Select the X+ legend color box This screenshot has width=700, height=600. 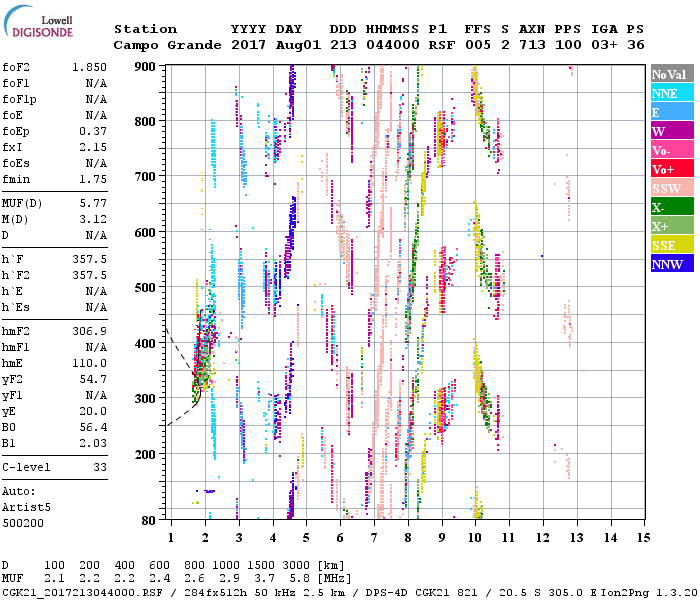point(672,225)
